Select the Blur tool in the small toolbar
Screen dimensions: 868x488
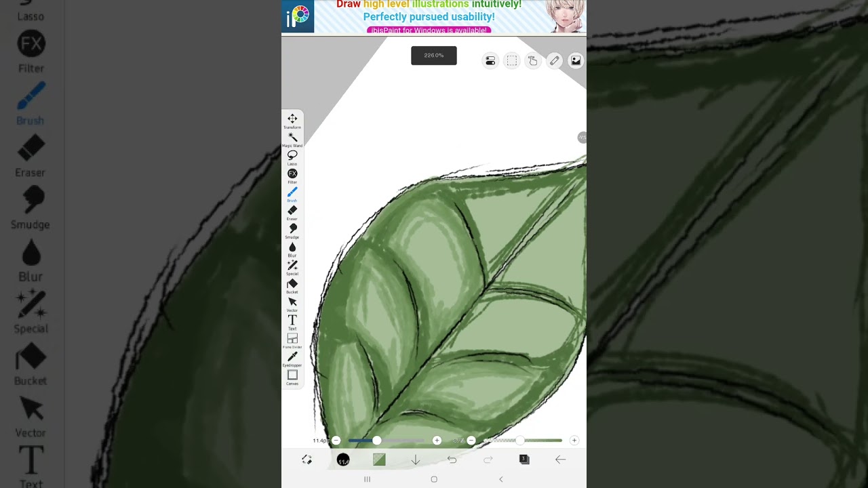(292, 249)
